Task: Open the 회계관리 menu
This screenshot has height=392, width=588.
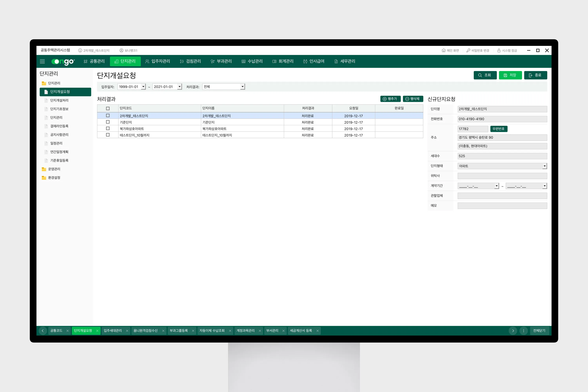Action: click(283, 61)
